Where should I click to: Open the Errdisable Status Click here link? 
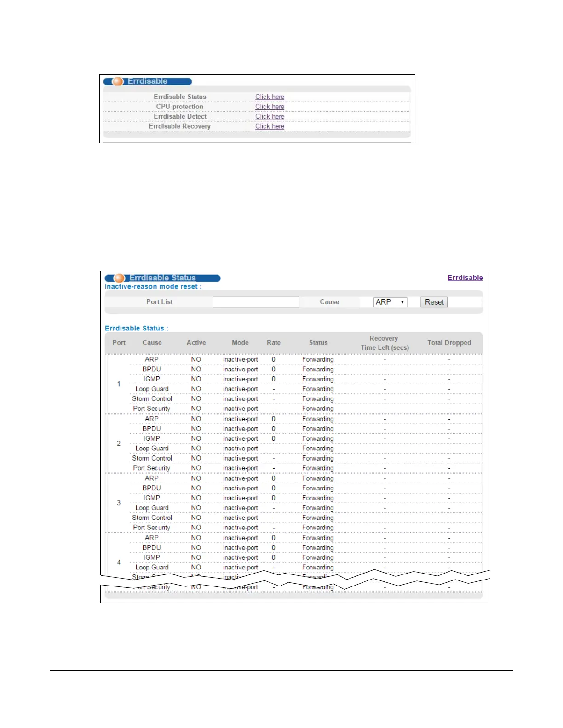coord(270,97)
